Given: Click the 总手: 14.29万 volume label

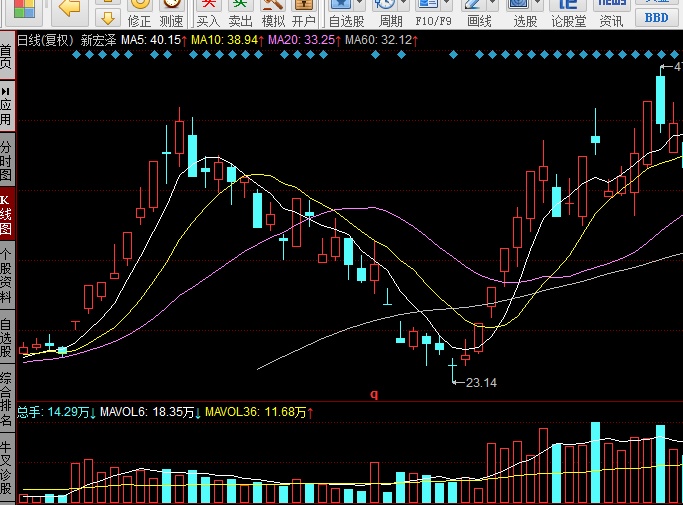Looking at the screenshot, I should 53,412.
